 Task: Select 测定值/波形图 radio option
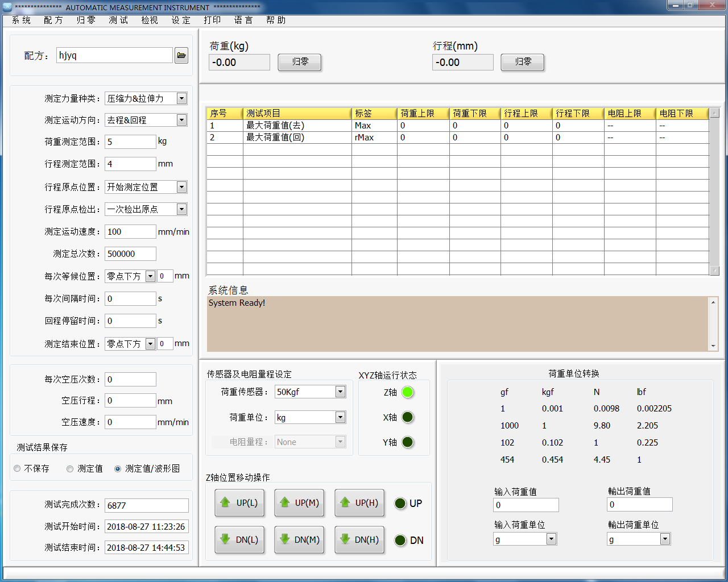118,468
